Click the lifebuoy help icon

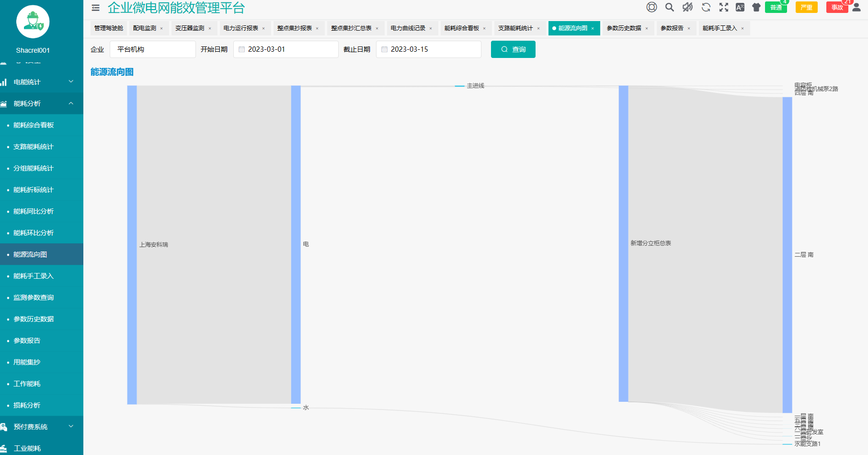pyautogui.click(x=651, y=7)
